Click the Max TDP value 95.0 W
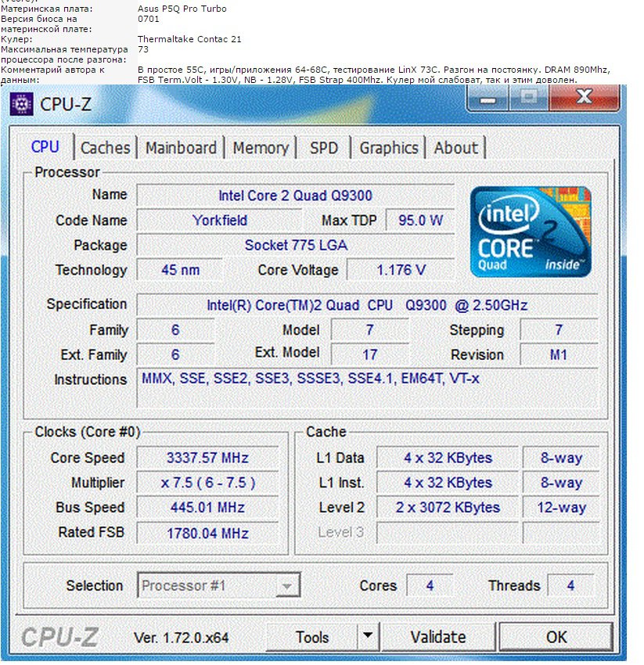 click(420, 221)
